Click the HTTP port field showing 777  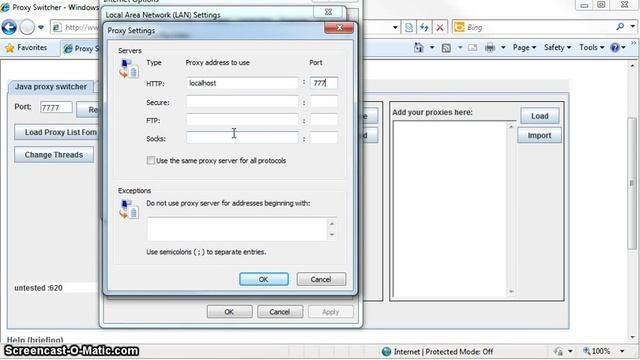pyautogui.click(x=324, y=83)
